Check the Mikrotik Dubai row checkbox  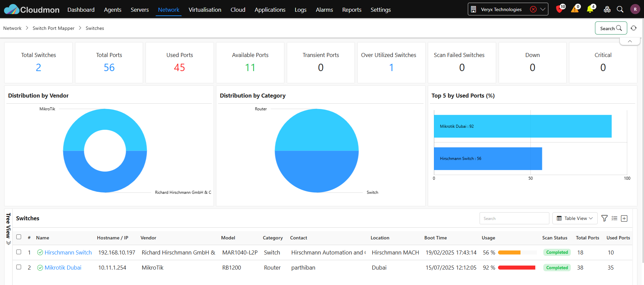click(19, 267)
